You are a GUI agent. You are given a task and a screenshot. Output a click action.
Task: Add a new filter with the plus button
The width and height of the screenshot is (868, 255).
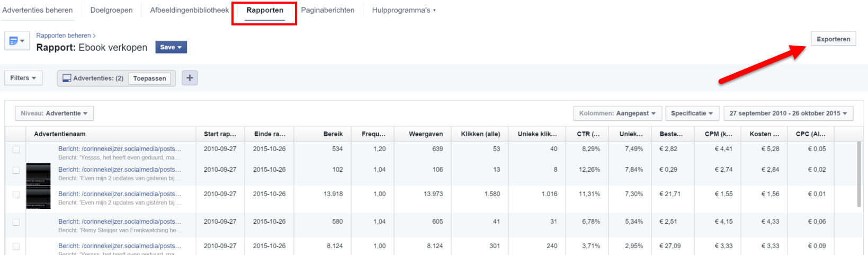pyautogui.click(x=190, y=78)
